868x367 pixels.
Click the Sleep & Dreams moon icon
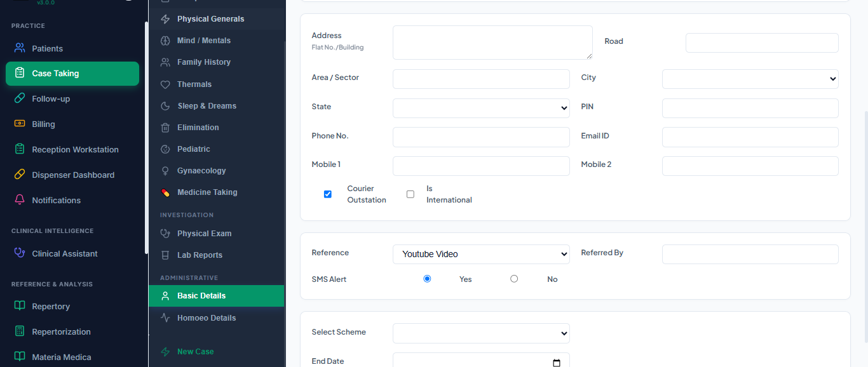click(165, 106)
